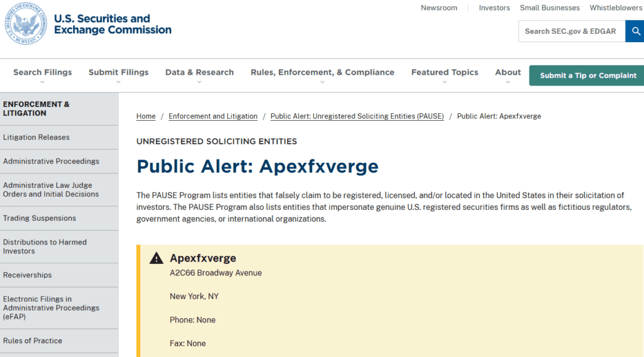Image resolution: width=644 pixels, height=357 pixels.
Task: Expand the Search Filings chevron
Action: pyautogui.click(x=42, y=82)
